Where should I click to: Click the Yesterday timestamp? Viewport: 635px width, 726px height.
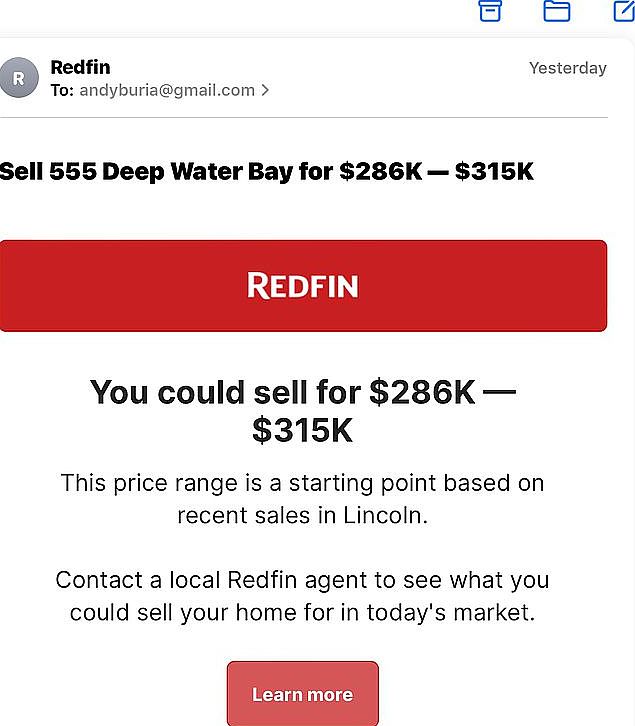567,68
